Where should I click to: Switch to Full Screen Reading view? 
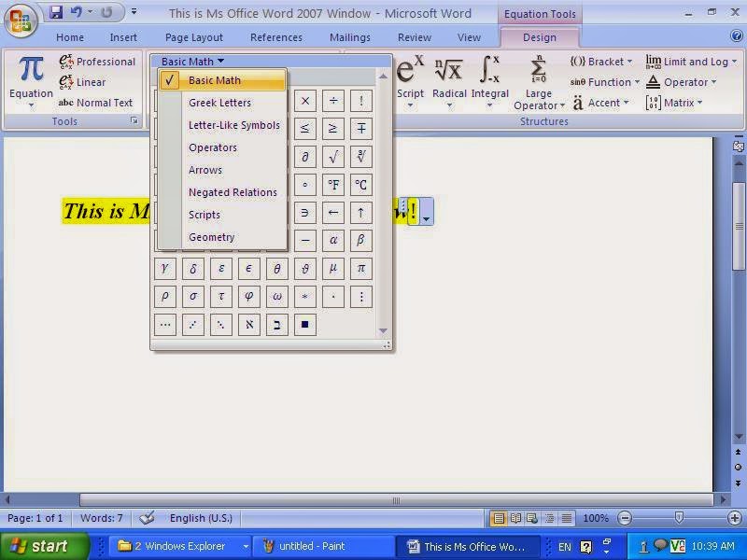tap(515, 518)
